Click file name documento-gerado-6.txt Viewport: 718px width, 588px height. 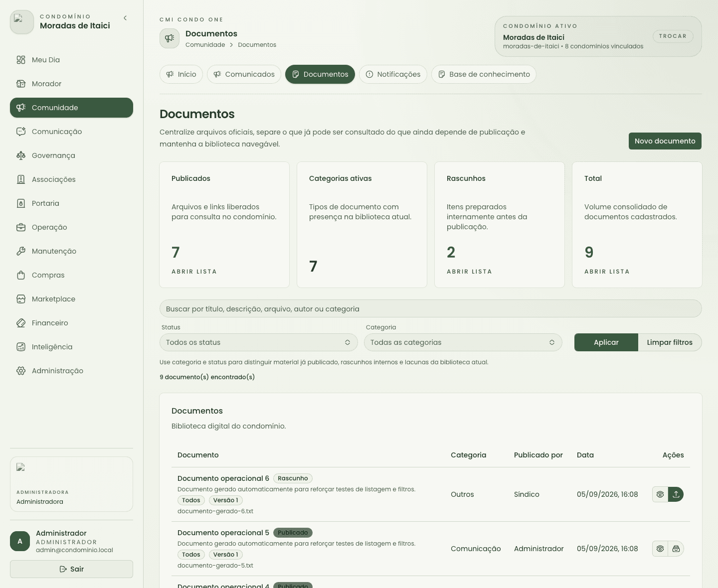coord(215,511)
